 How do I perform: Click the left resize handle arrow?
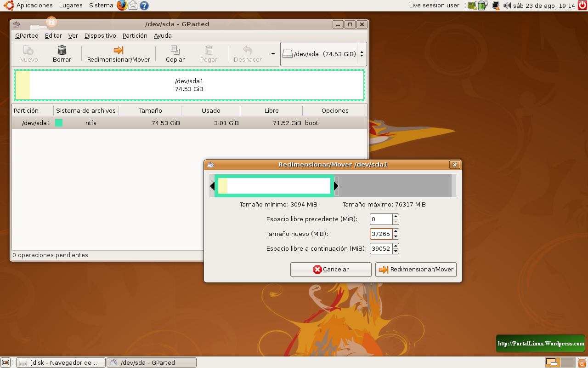(212, 186)
